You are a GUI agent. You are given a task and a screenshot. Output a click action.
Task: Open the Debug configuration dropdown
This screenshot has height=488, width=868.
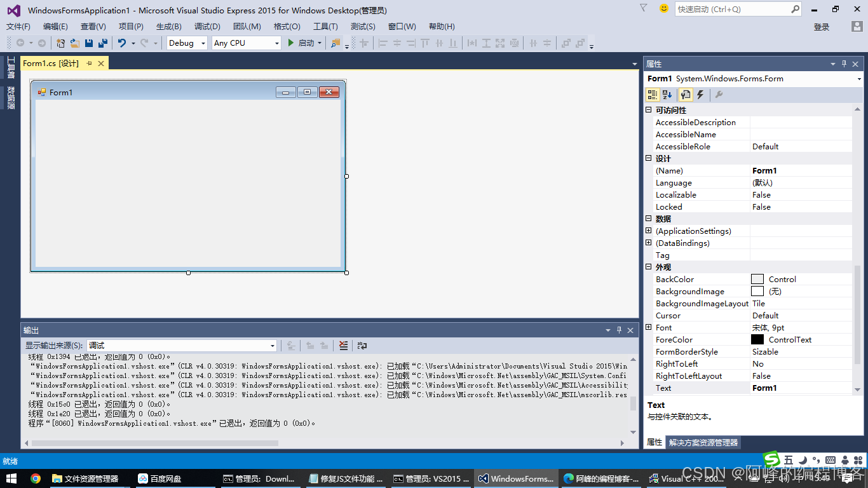pyautogui.click(x=187, y=43)
